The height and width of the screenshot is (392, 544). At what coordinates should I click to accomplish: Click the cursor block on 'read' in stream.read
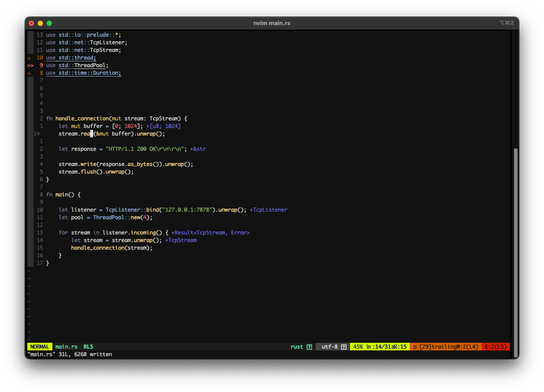pos(91,134)
